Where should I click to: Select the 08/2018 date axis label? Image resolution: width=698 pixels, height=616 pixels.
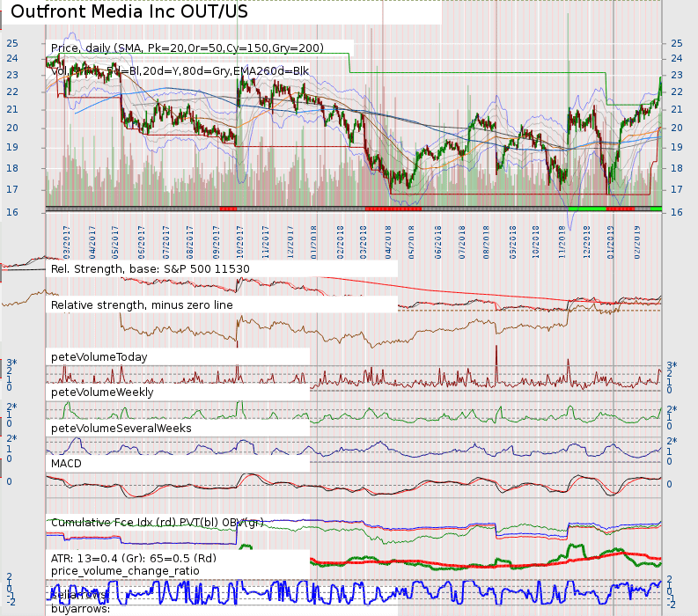coord(486,243)
